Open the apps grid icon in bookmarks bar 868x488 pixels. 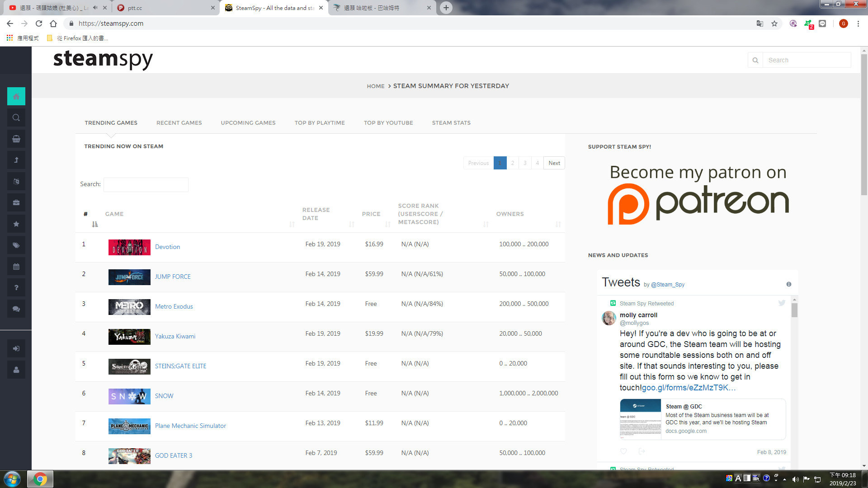coord(9,38)
